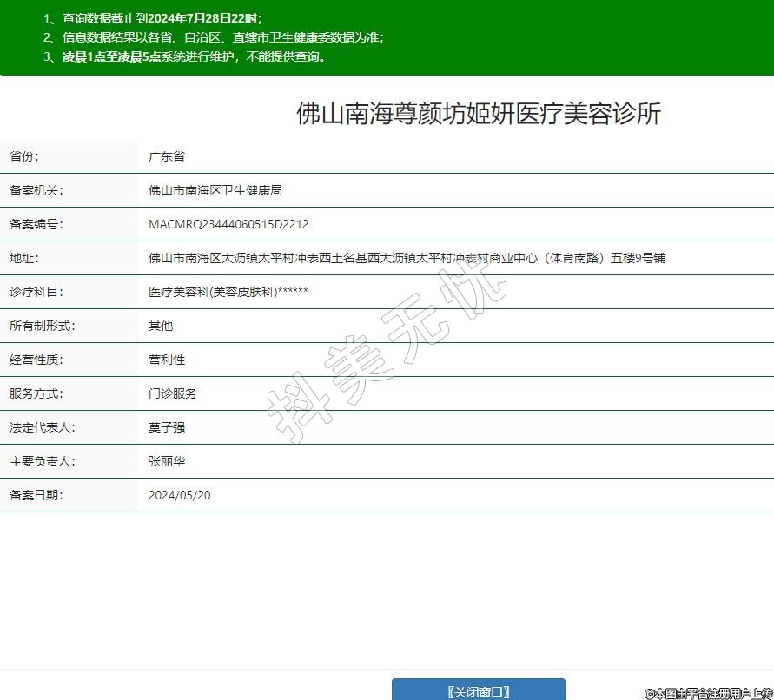
Task: Select the filing date 2024/05/20
Action: [x=180, y=495]
